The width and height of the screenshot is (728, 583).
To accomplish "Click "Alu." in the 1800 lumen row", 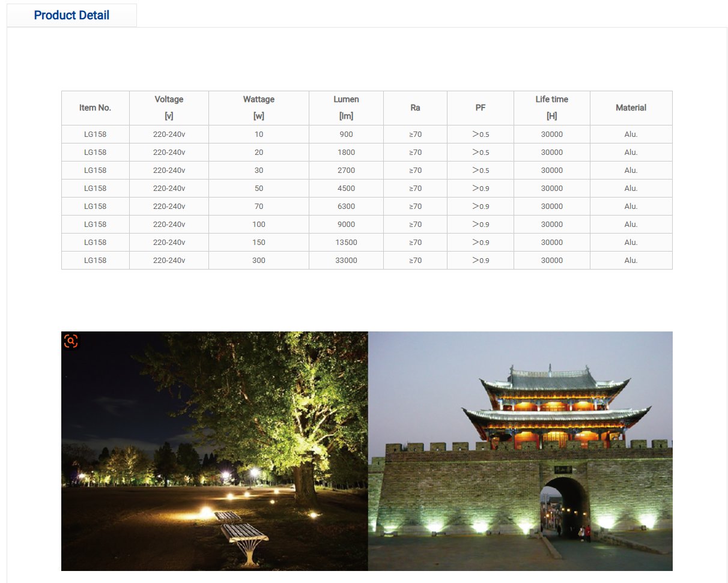I will tap(631, 153).
